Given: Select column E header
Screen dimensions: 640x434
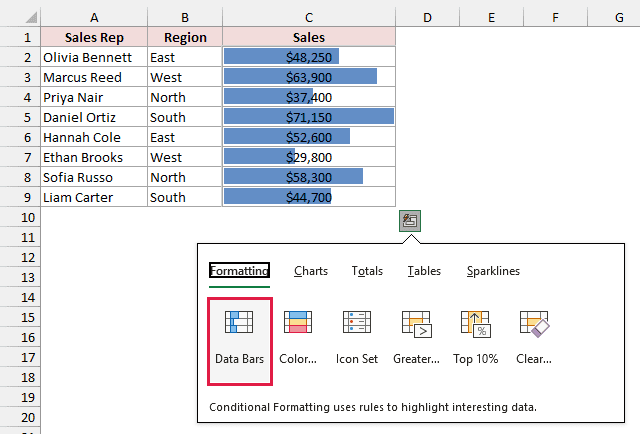Looking at the screenshot, I should [x=491, y=18].
